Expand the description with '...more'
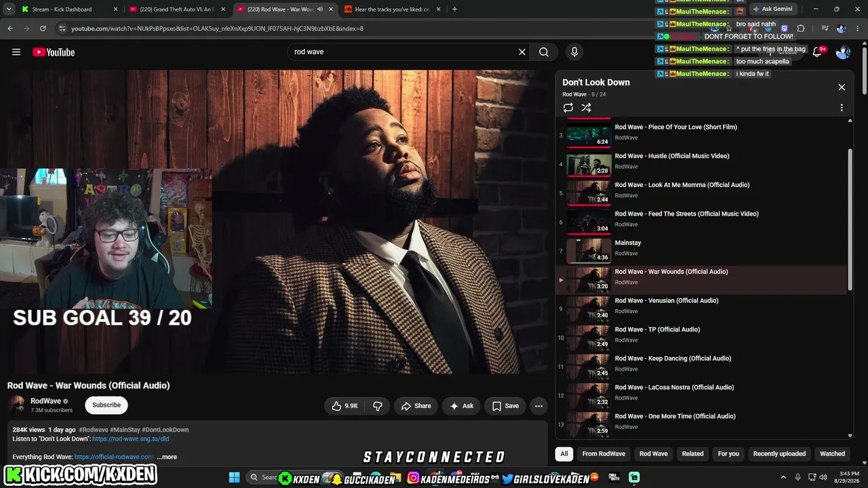 point(167,457)
